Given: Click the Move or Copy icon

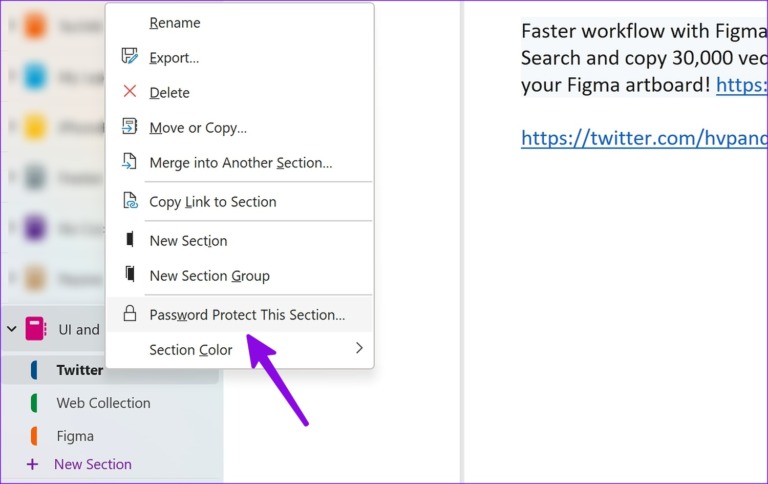Looking at the screenshot, I should click(x=129, y=127).
